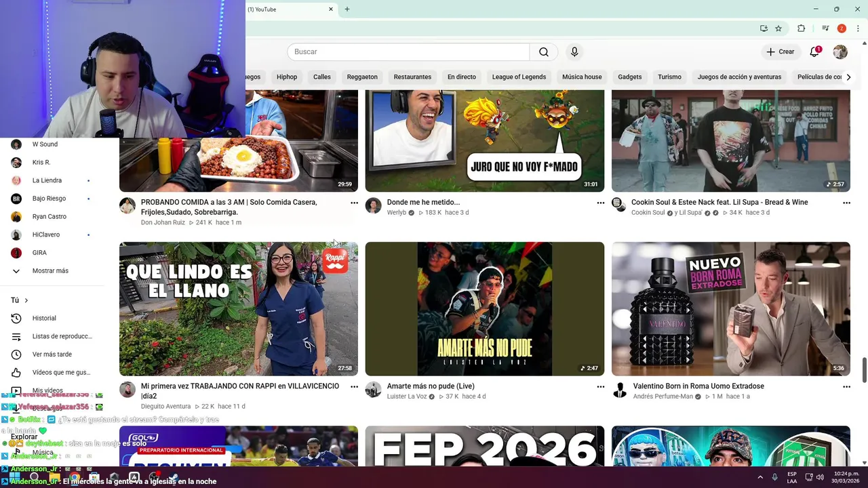Open options for Amarte más no pude
The height and width of the screenshot is (488, 868).
(600, 386)
